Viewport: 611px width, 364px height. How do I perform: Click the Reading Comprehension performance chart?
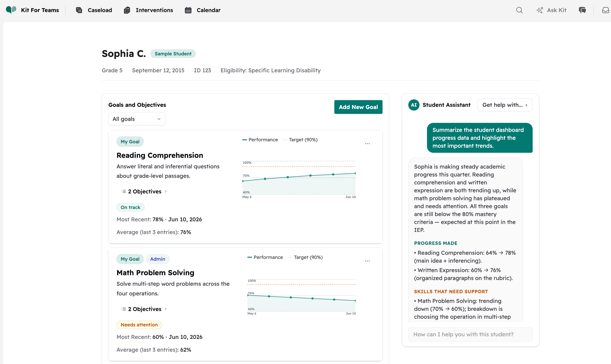pyautogui.click(x=299, y=180)
